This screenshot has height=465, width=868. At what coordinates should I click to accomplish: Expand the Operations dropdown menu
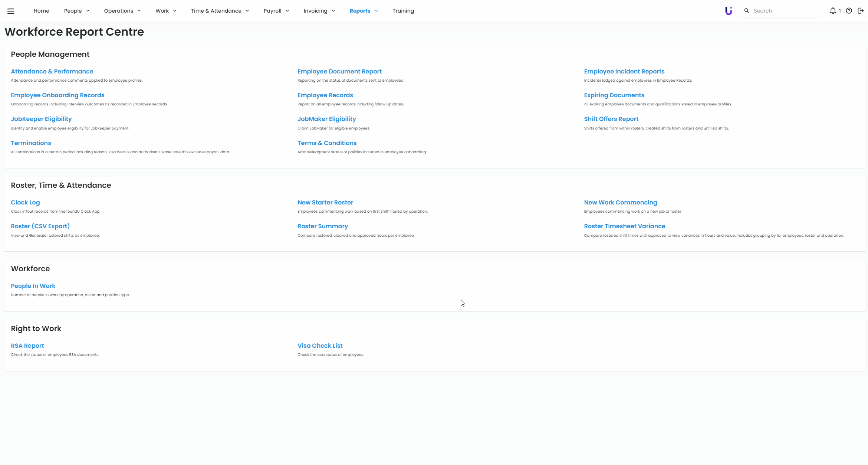pyautogui.click(x=122, y=11)
